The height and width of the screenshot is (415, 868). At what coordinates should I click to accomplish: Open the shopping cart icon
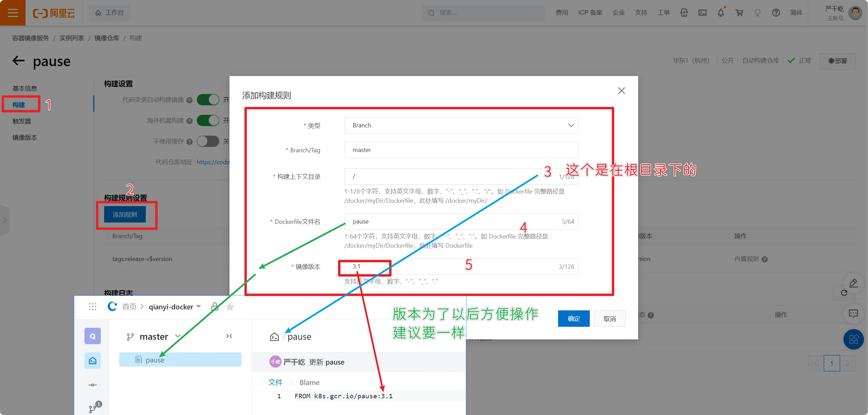(739, 13)
